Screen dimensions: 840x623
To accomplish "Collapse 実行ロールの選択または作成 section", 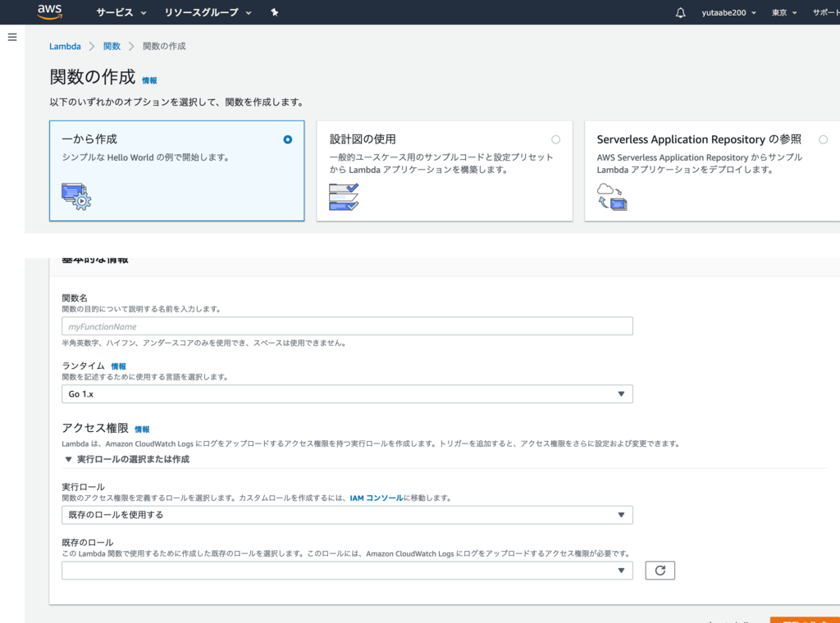I will [x=127, y=459].
